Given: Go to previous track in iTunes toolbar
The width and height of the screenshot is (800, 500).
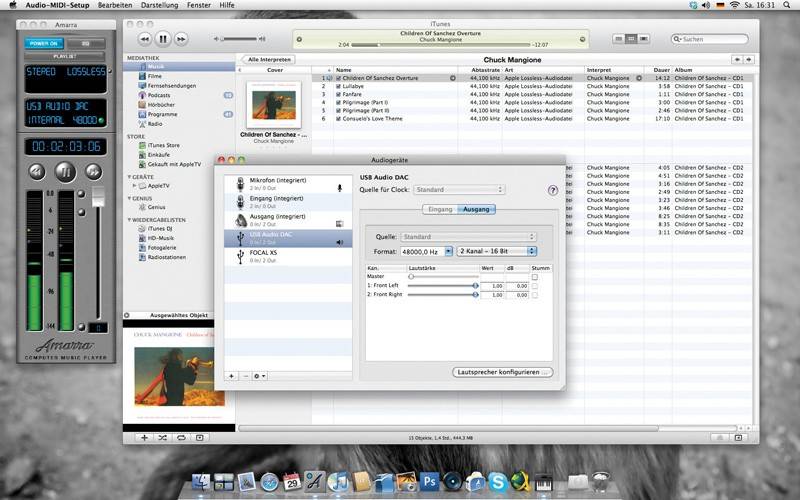Looking at the screenshot, I should tap(145, 39).
